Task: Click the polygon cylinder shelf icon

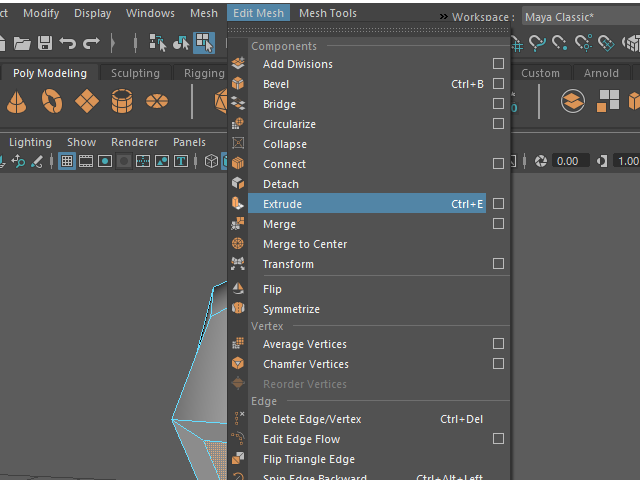Action: [x=122, y=102]
